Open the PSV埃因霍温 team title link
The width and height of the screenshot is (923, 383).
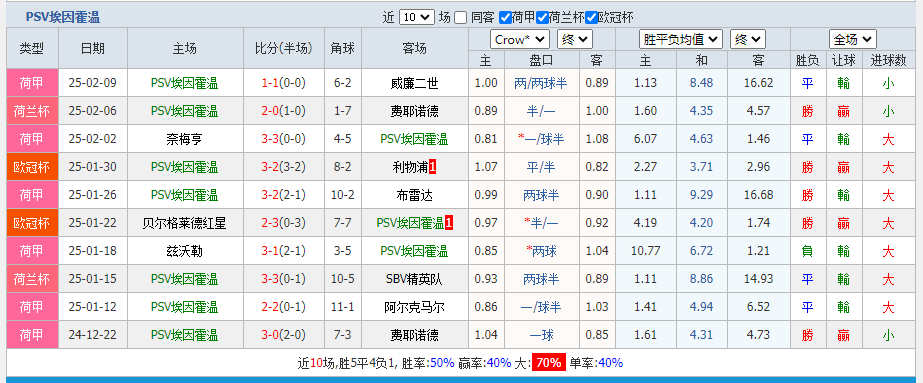point(63,18)
